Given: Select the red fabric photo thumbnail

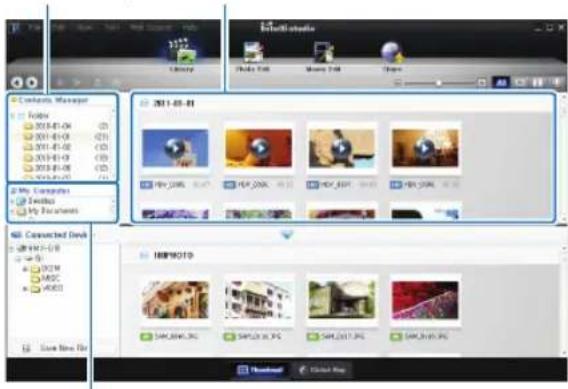Looking at the screenshot, I should [425, 300].
